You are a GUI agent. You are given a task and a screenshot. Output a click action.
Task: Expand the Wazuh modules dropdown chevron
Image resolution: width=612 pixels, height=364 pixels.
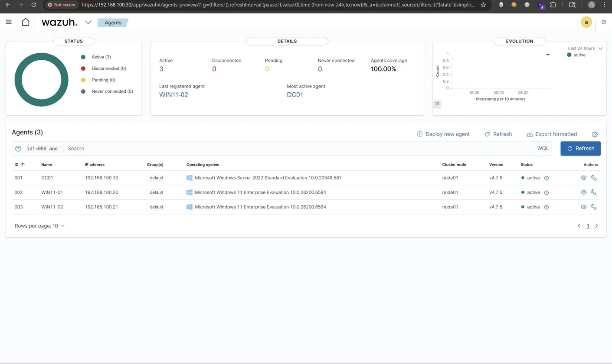[x=88, y=23]
